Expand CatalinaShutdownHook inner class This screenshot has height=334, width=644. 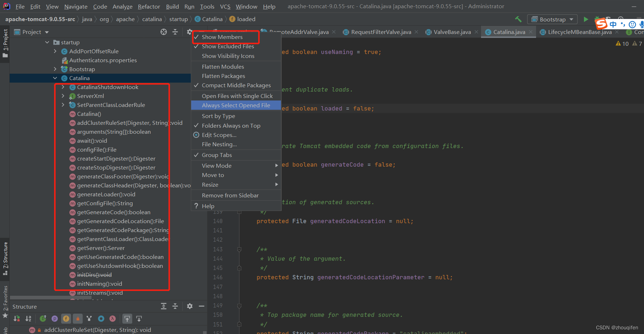63,87
